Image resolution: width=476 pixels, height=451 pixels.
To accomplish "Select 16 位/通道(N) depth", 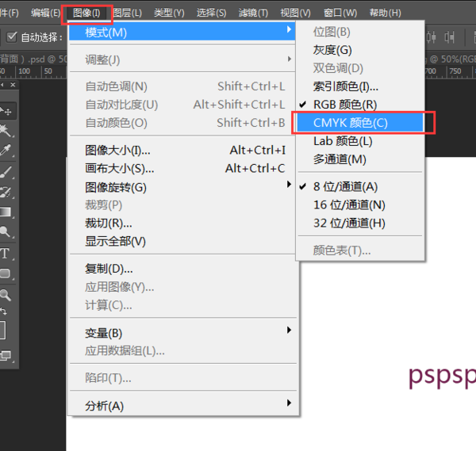I will pos(360,204).
